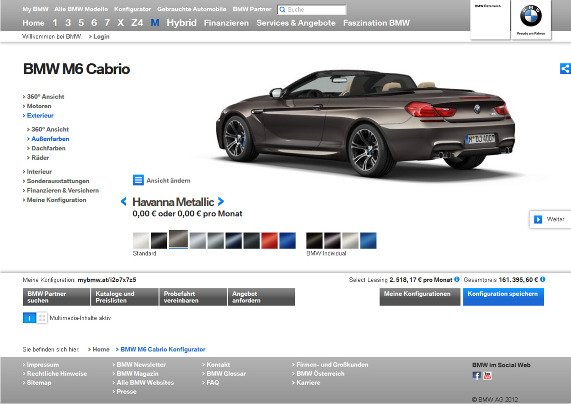Viewport: 571px width, 404px height.
Task: Open Konfigurator in top bar
Action: 133,9
